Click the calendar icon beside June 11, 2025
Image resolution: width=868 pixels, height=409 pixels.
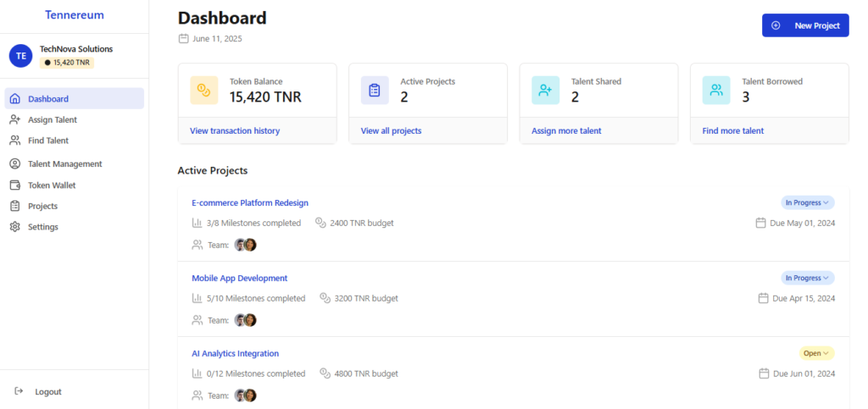pos(183,39)
